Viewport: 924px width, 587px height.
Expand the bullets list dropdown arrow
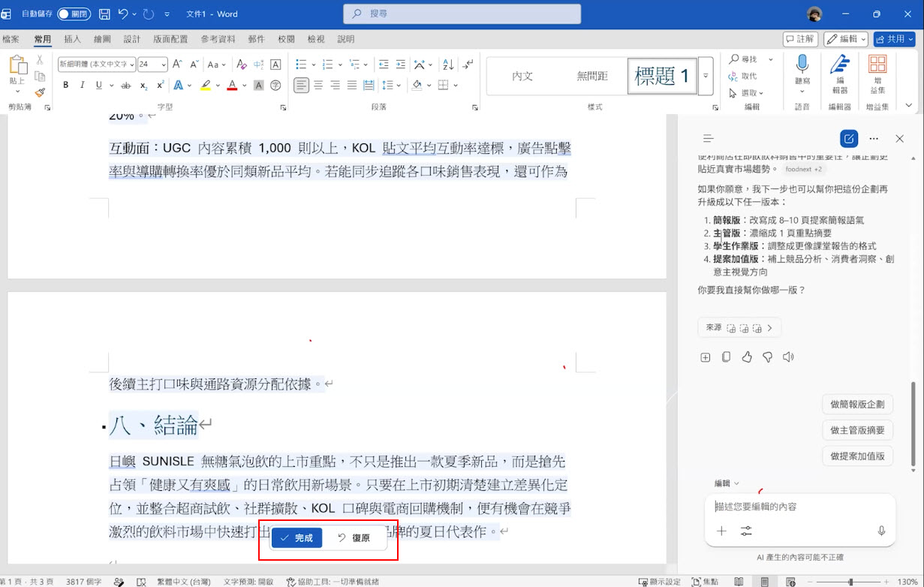[x=313, y=65]
